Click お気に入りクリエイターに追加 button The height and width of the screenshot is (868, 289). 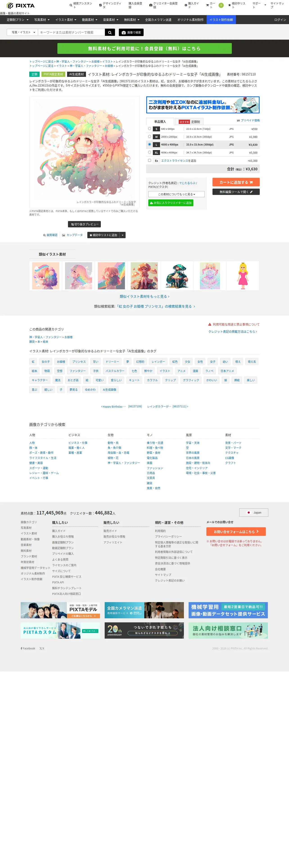click(x=171, y=203)
